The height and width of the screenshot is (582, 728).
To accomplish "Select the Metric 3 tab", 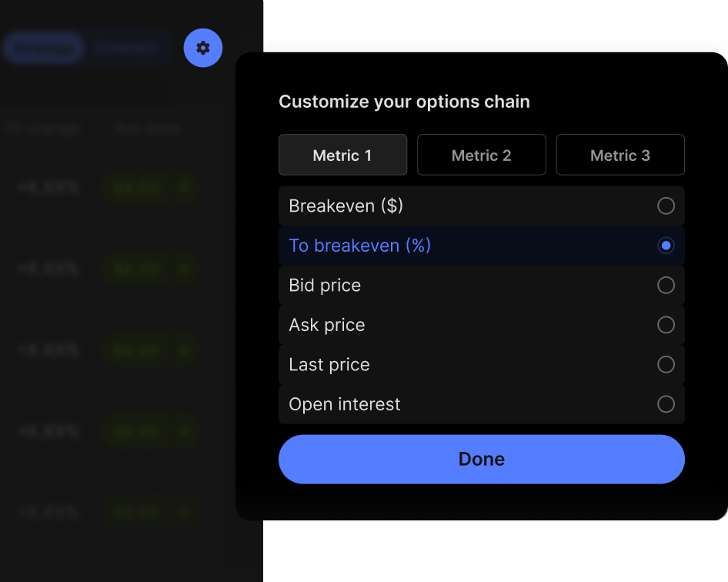I will [x=619, y=156].
